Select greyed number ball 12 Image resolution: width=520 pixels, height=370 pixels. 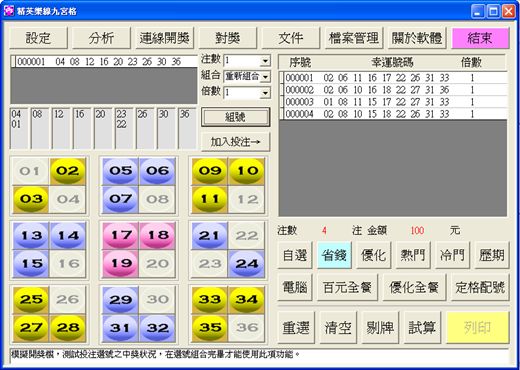coord(247,199)
